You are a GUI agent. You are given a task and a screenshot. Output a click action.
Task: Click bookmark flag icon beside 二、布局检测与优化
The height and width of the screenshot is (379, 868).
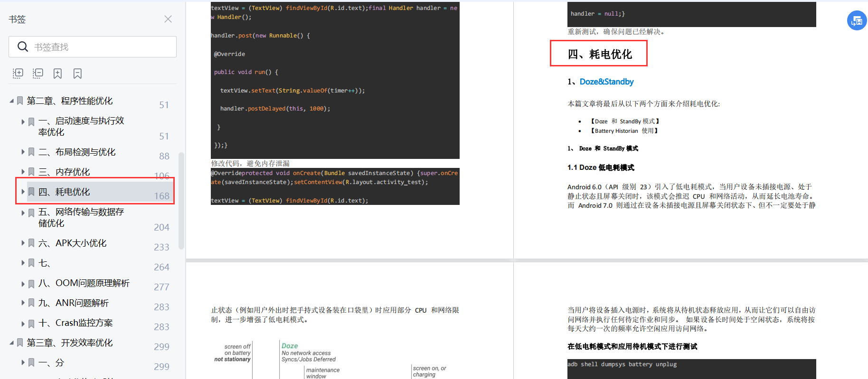pyautogui.click(x=31, y=152)
